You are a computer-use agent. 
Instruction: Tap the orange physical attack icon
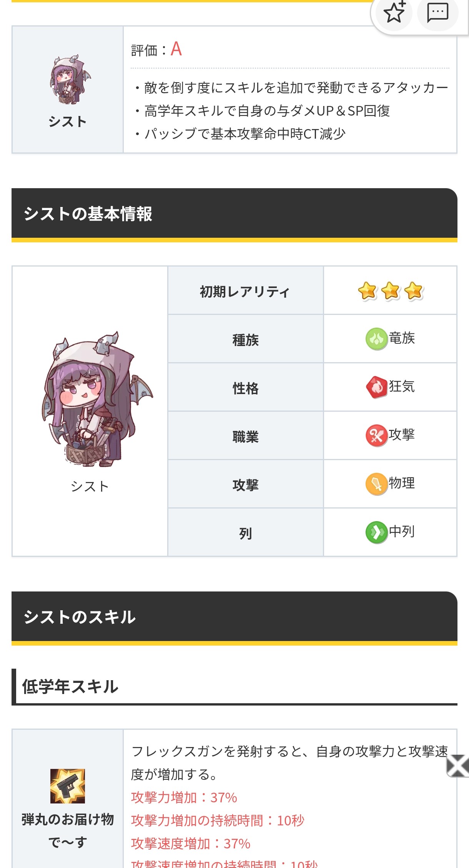click(x=376, y=484)
